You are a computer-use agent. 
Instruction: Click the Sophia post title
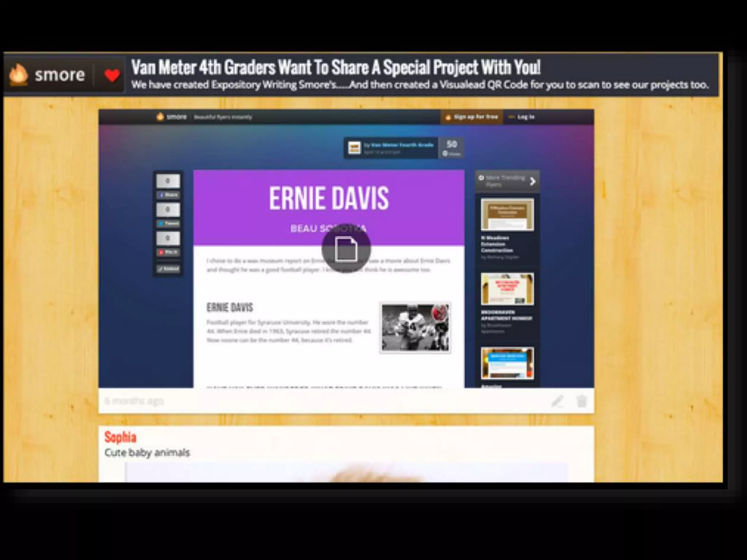120,437
